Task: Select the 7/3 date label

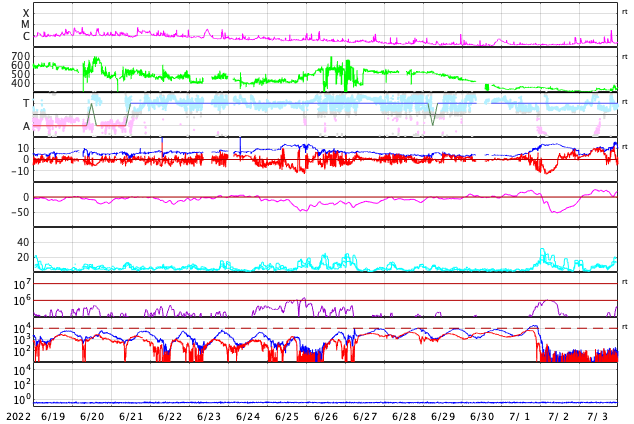Action: coord(597,417)
